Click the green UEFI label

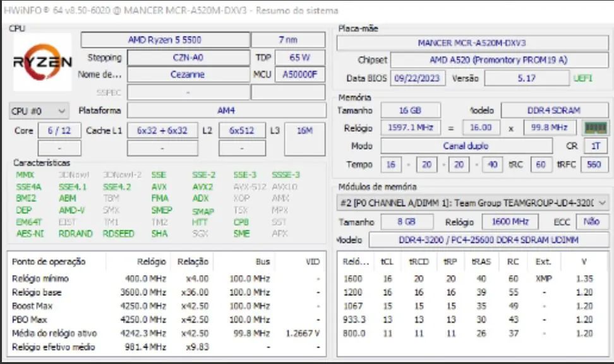coord(582,78)
